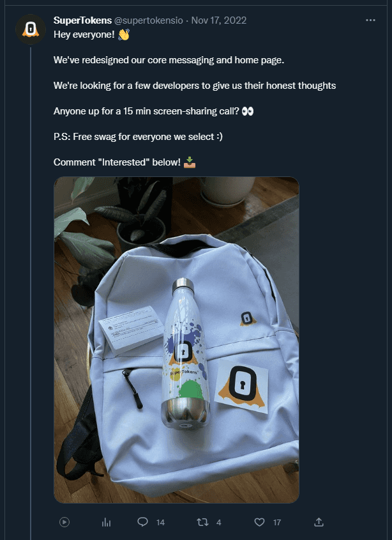This screenshot has height=540, width=392.
Task: Open the @supertokensio handle link
Action: pyautogui.click(x=148, y=20)
